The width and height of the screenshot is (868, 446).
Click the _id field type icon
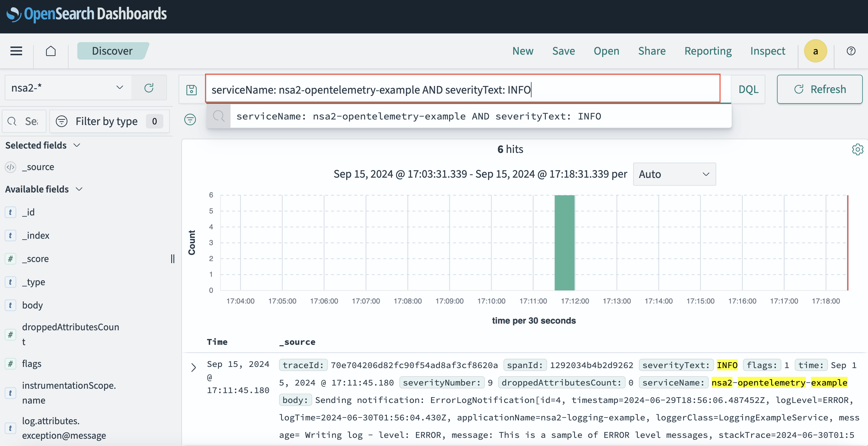10,212
